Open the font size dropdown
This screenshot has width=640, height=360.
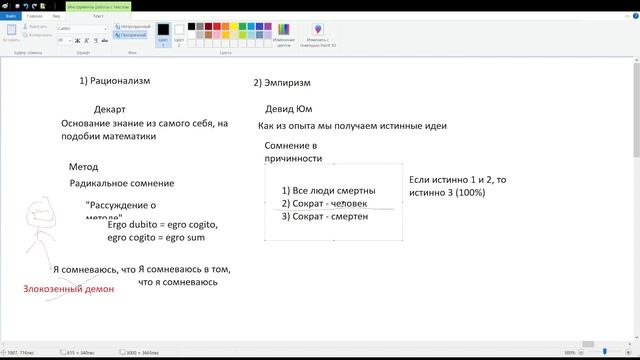point(70,40)
